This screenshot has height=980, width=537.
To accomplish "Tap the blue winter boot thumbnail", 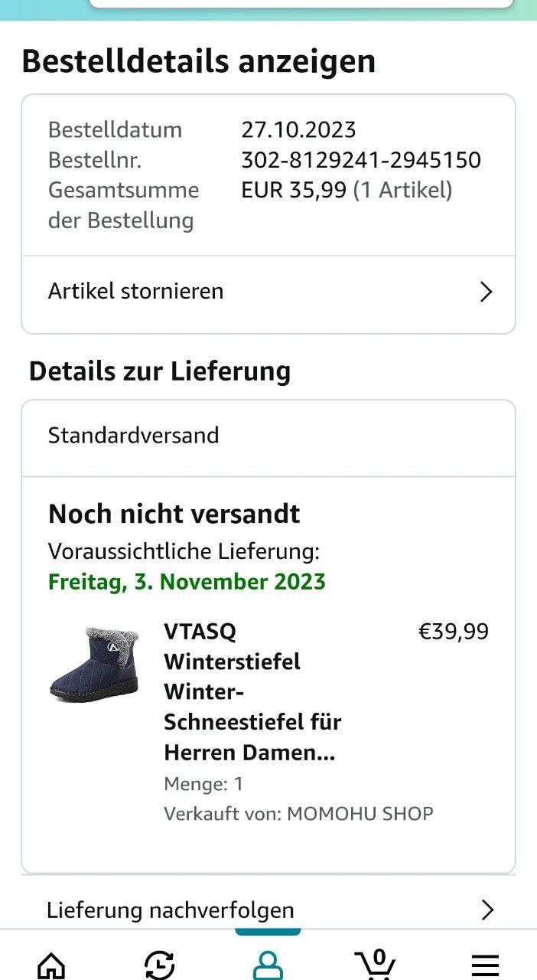I will click(93, 663).
